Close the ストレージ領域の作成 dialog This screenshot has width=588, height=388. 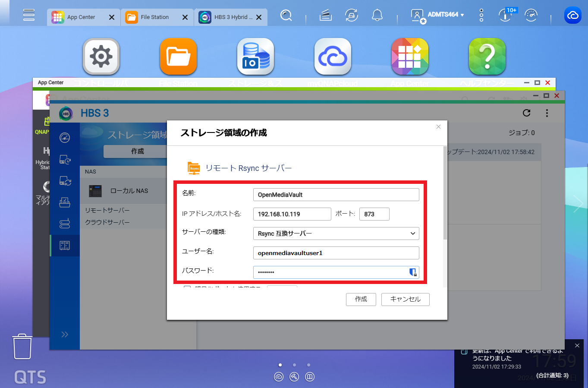[x=438, y=127]
